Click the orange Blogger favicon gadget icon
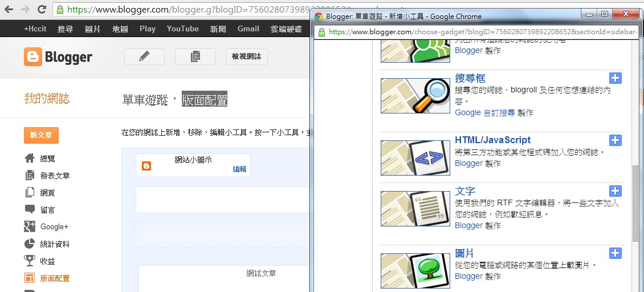This screenshot has width=644, height=292. (146, 166)
